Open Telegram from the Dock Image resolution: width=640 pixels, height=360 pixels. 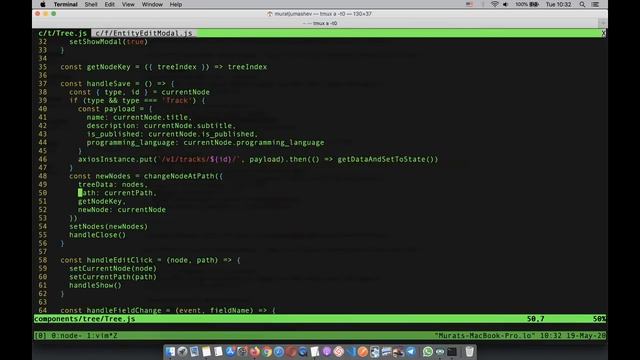411,351
